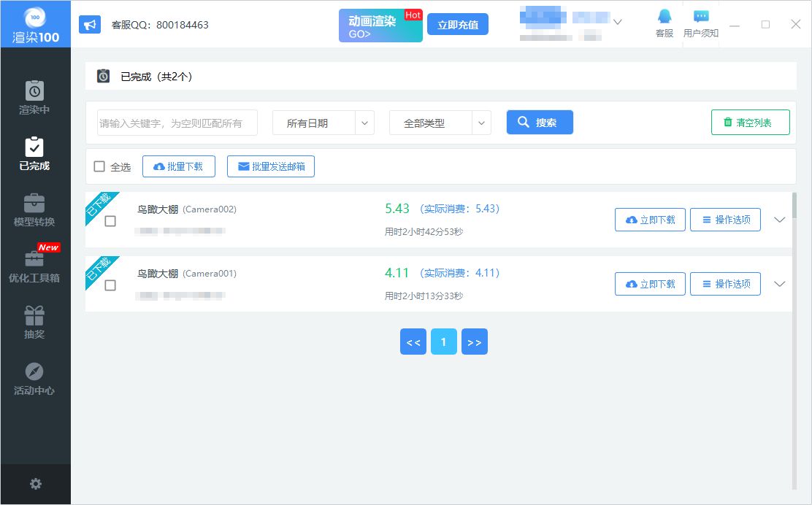812x505 pixels.
Task: Open the 所有日期 date dropdown
Action: (323, 123)
